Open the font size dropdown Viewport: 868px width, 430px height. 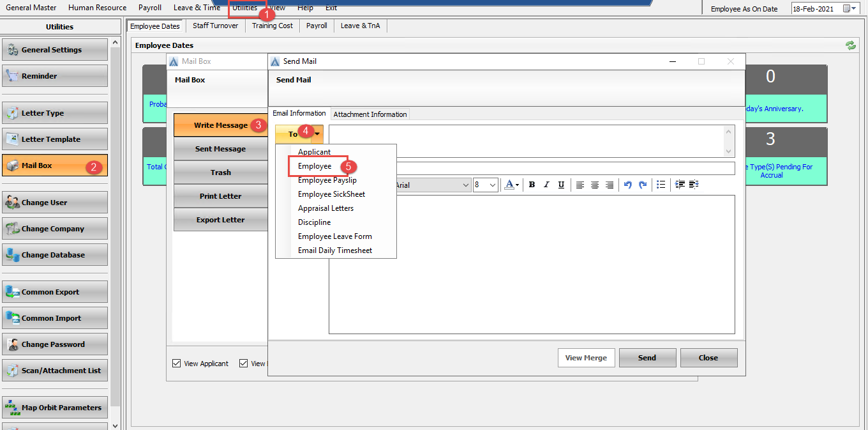491,185
